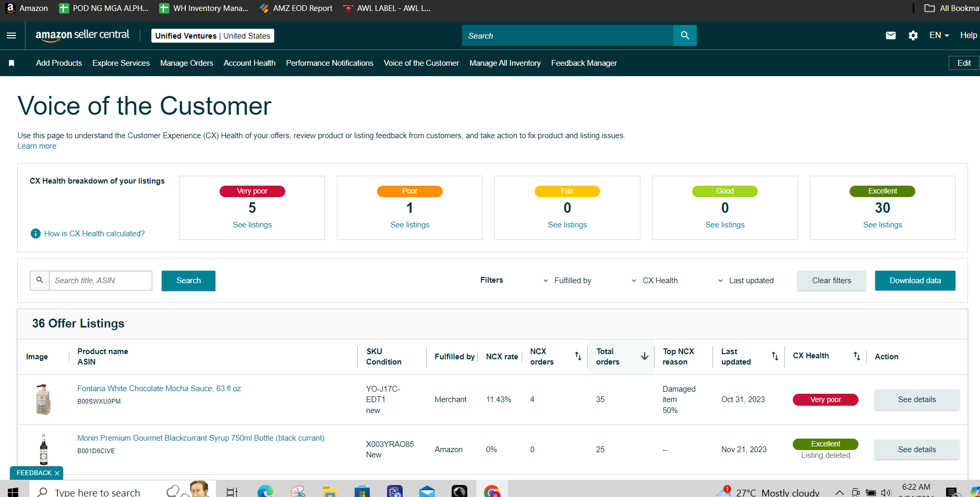
Task: Focus the Seller Central header Search field
Action: coord(567,35)
